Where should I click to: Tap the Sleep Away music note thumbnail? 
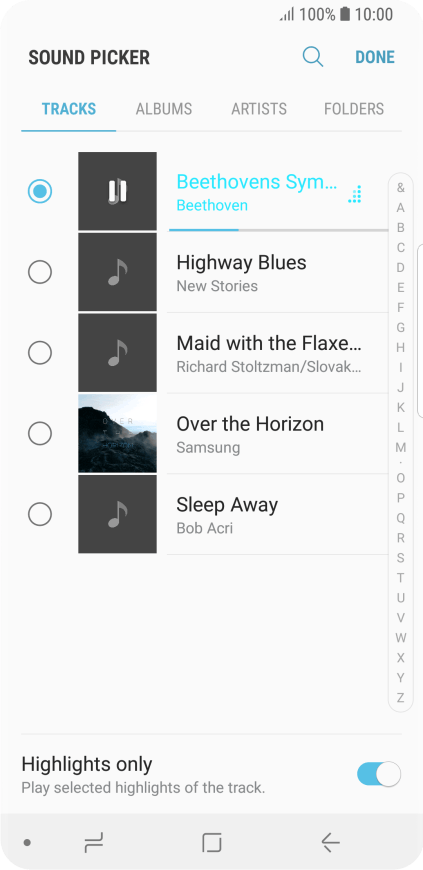click(117, 514)
